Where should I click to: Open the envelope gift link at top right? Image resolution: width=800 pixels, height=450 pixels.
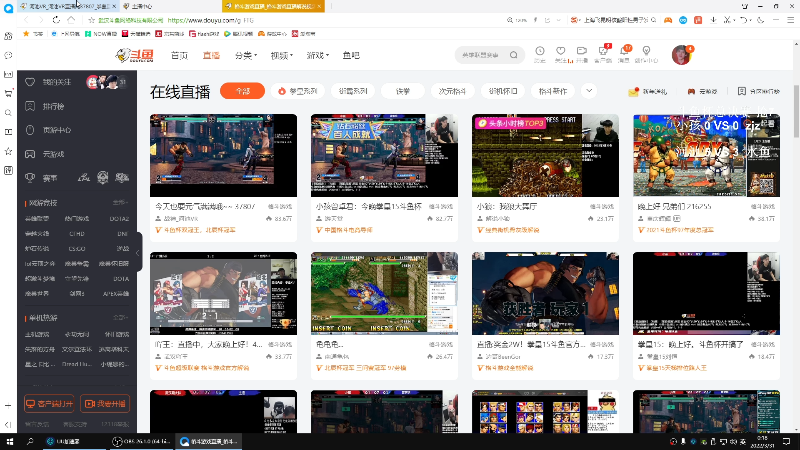point(647,91)
